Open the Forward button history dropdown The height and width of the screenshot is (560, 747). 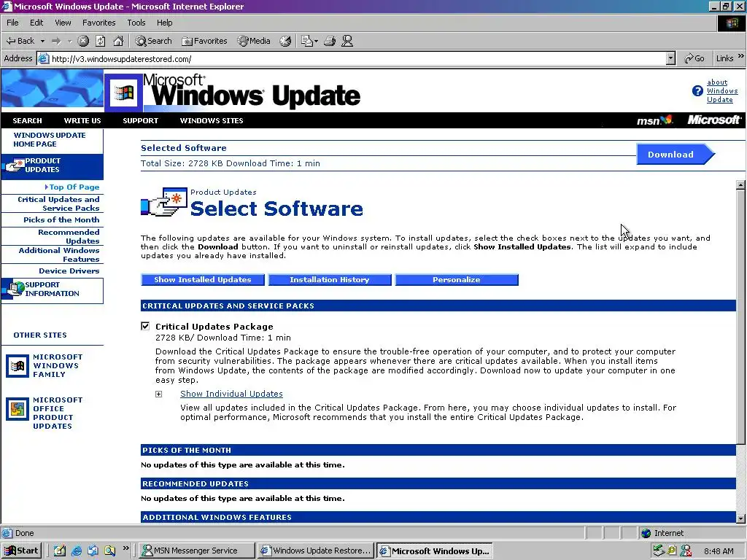tap(69, 41)
